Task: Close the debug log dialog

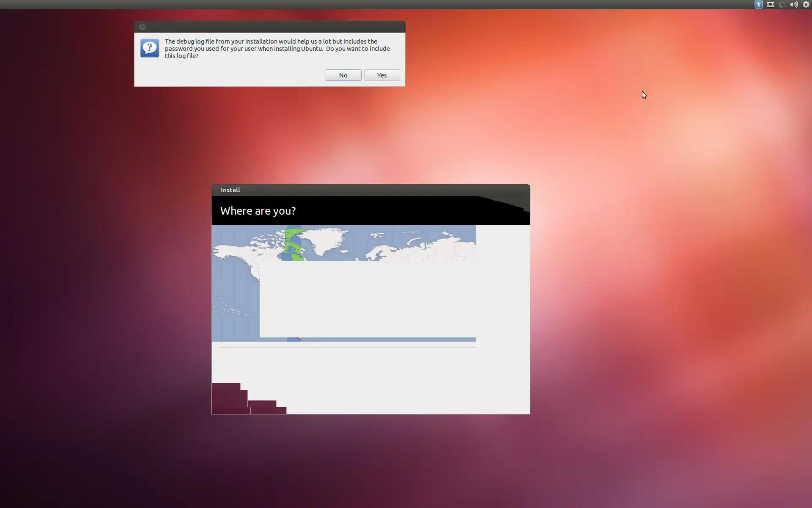Action: [x=143, y=27]
